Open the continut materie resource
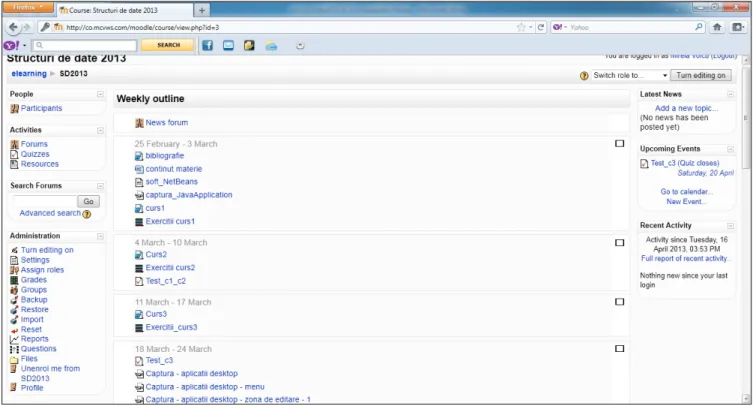The width and height of the screenshot is (753, 406). [174, 169]
